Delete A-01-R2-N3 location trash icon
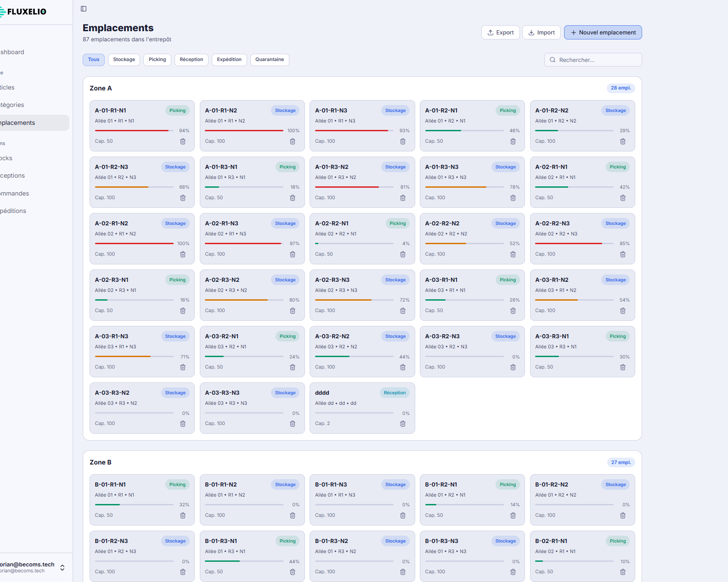The height and width of the screenshot is (582, 728). point(183,198)
